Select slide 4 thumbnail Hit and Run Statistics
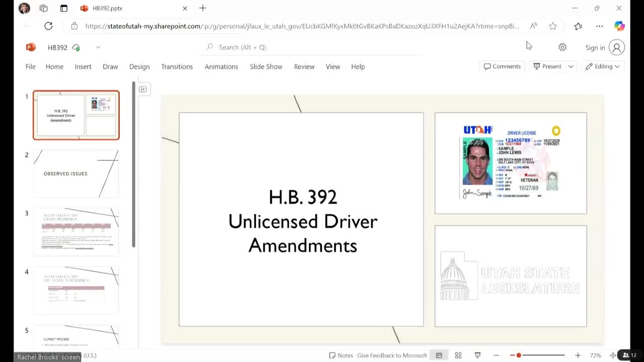This screenshot has width=644, height=362. pyautogui.click(x=76, y=290)
